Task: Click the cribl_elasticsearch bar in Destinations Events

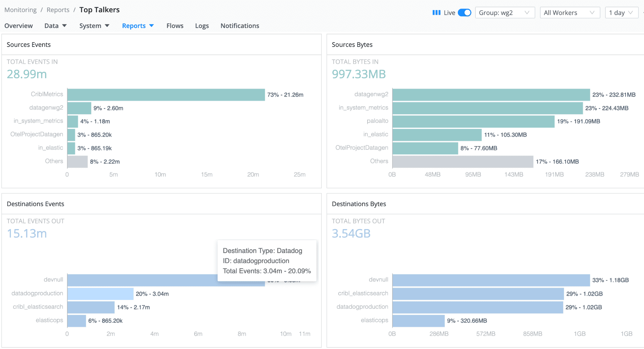Action: coord(91,307)
